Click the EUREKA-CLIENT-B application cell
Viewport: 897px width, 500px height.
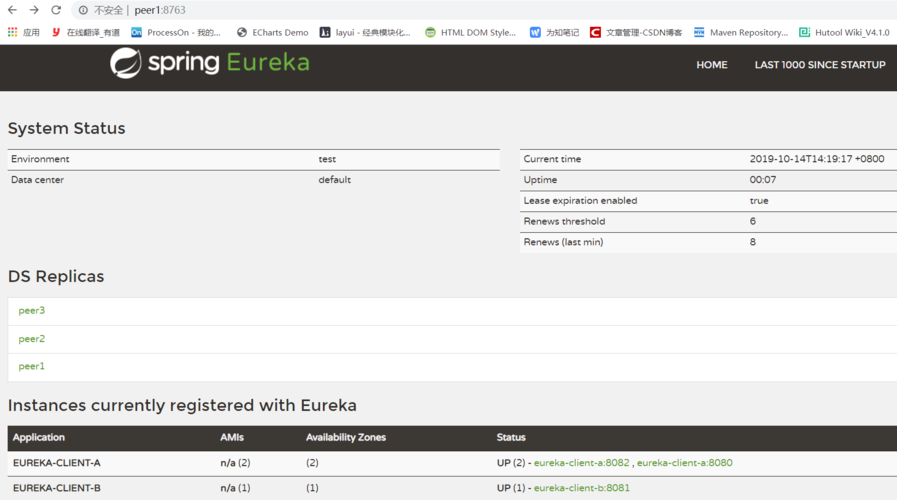coord(57,488)
